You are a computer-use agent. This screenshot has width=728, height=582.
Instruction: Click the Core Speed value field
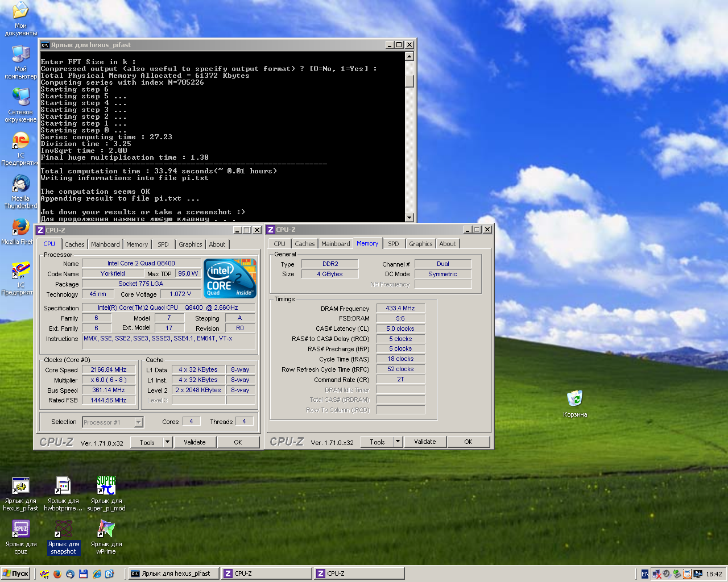109,369
